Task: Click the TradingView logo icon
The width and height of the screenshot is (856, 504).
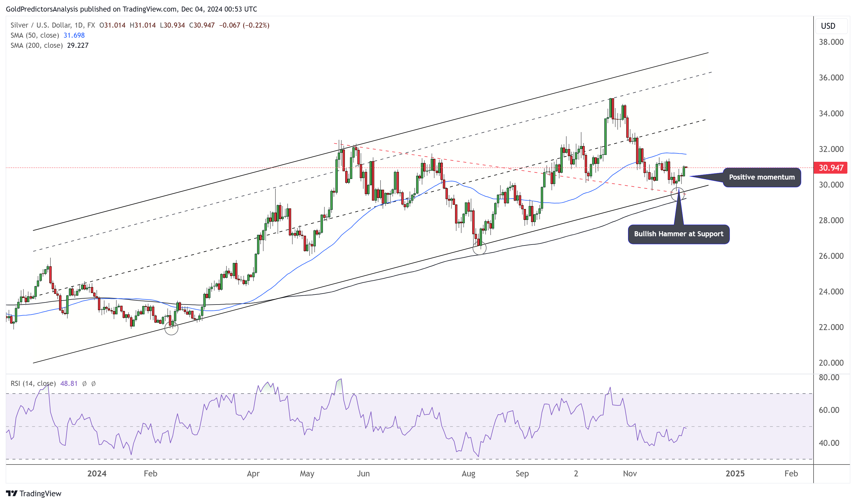Action: coord(12,493)
